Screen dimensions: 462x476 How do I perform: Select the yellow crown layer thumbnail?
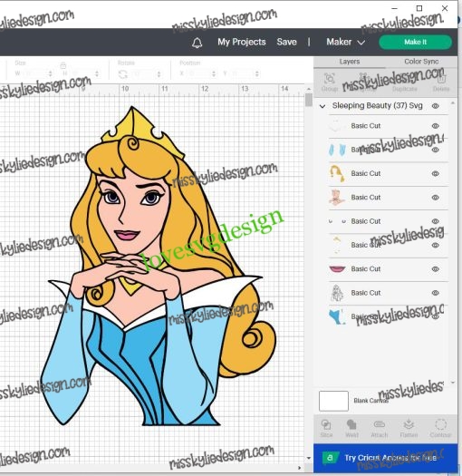point(337,245)
